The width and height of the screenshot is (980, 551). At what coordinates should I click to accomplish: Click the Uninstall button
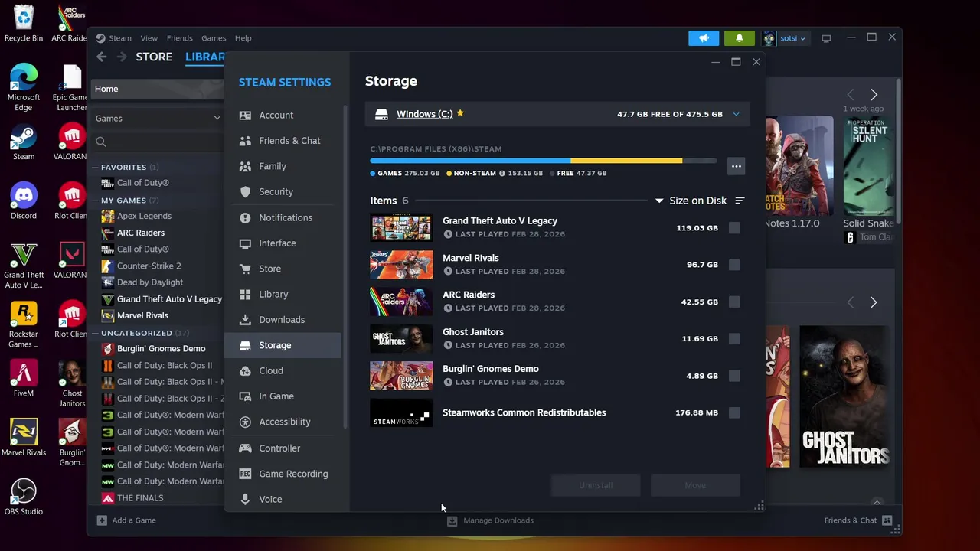click(596, 485)
